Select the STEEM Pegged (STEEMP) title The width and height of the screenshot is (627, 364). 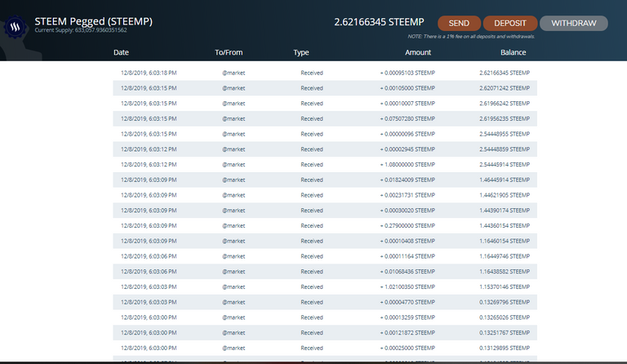pyautogui.click(x=94, y=21)
